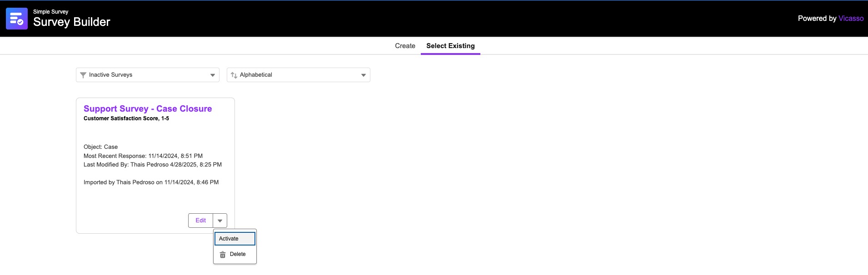Click the Survey Builder app logo icon
The width and height of the screenshot is (868, 275).
click(x=17, y=19)
